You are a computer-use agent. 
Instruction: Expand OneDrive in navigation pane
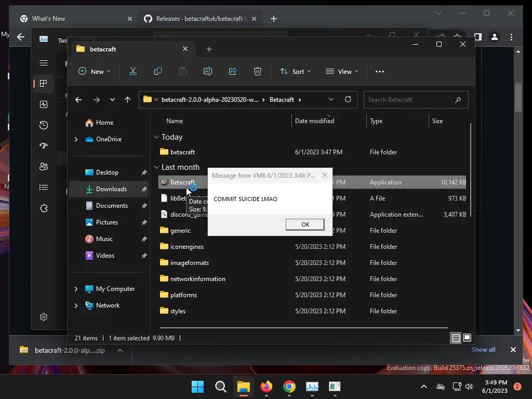tap(76, 139)
